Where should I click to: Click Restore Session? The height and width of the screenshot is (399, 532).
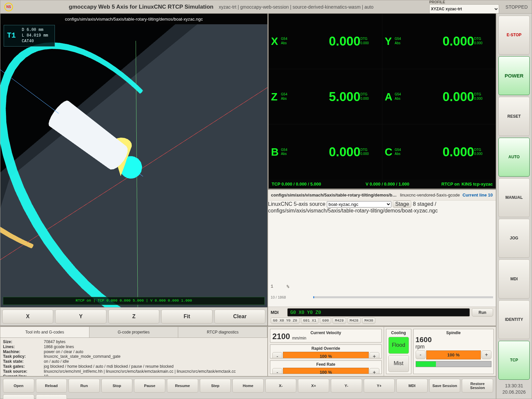point(477,386)
